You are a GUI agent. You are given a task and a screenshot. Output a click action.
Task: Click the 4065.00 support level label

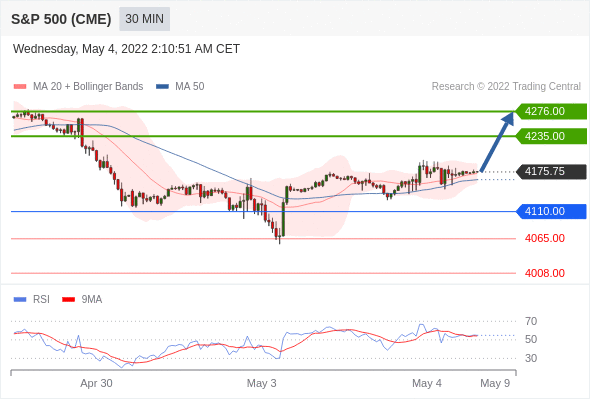pos(545,238)
